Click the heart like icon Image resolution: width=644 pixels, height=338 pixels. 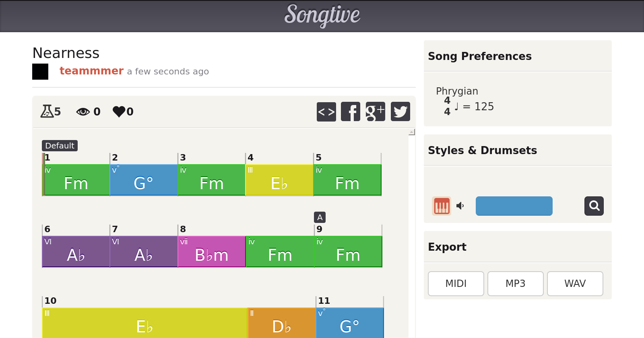(119, 111)
